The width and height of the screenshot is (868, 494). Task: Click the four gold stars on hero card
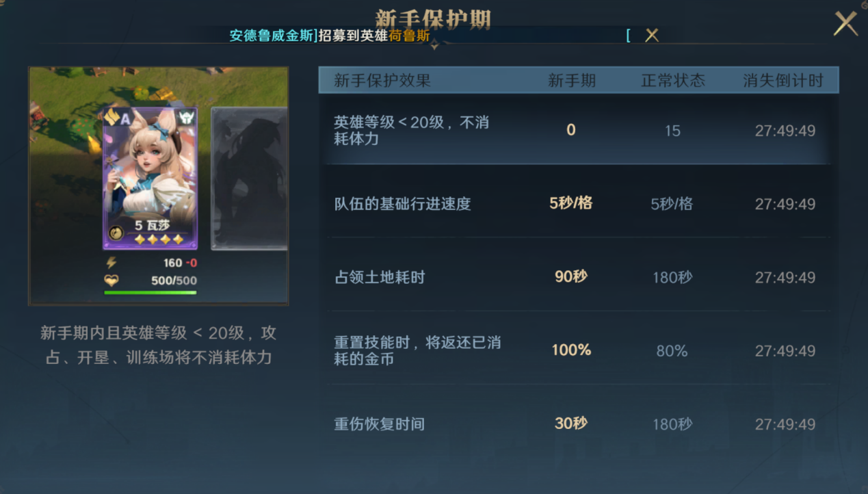pyautogui.click(x=159, y=239)
